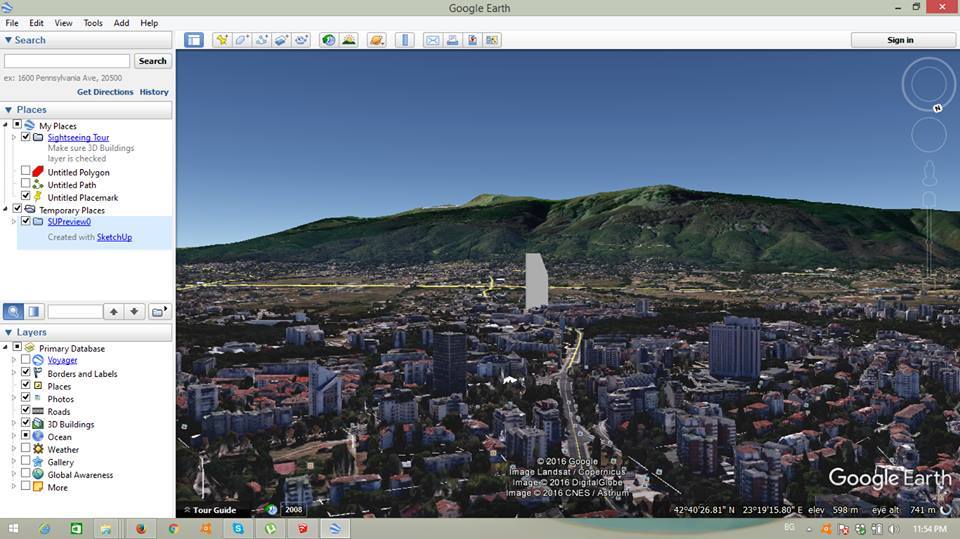
Task: Click inside the Search input field
Action: pos(67,61)
